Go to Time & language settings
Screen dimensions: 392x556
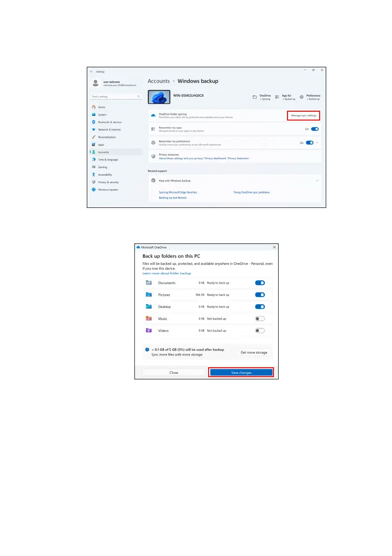click(106, 159)
